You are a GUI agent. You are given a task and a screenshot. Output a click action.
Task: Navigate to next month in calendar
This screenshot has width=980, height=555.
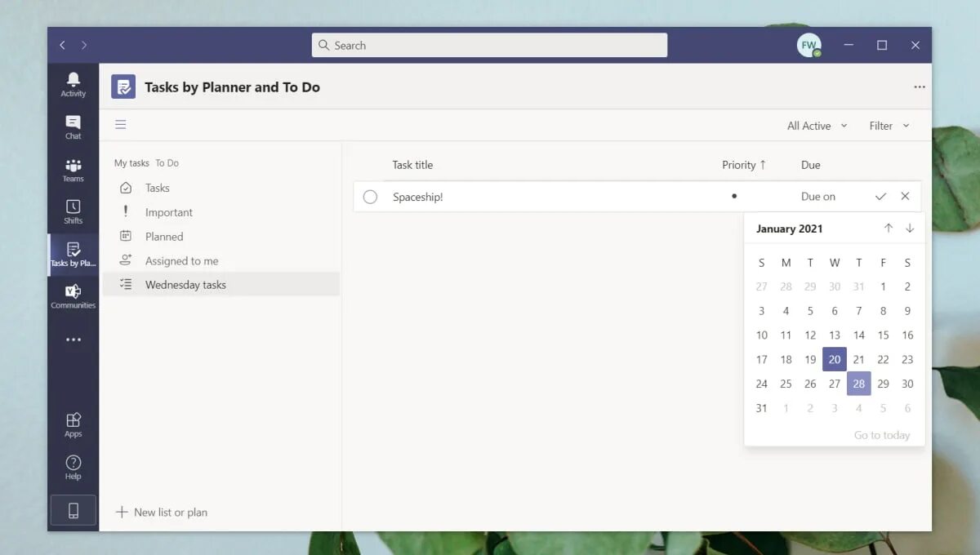(909, 229)
